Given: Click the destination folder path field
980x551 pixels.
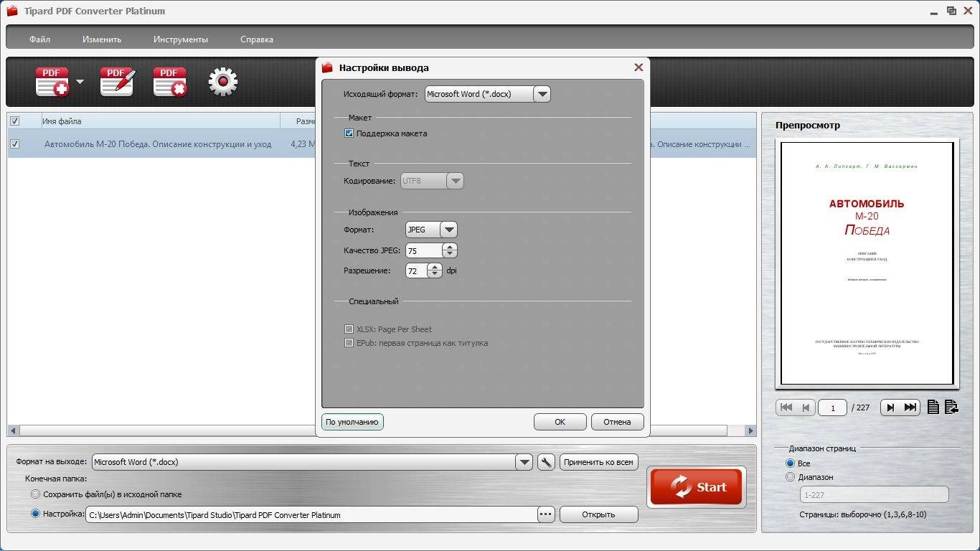Looking at the screenshot, I should (311, 514).
